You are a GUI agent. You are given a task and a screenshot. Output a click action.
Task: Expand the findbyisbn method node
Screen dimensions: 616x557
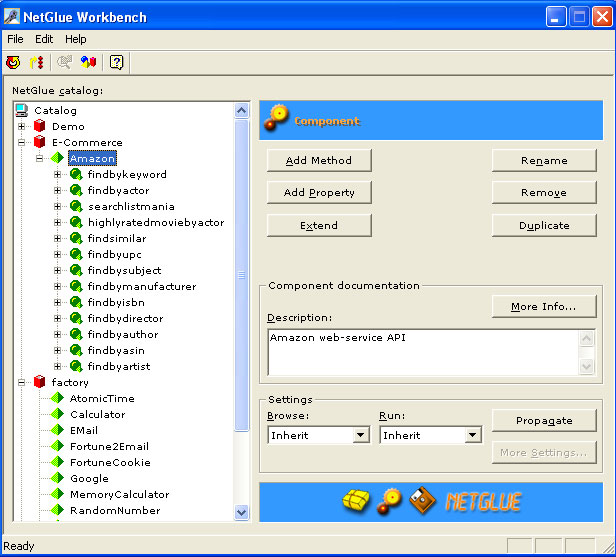(x=58, y=303)
